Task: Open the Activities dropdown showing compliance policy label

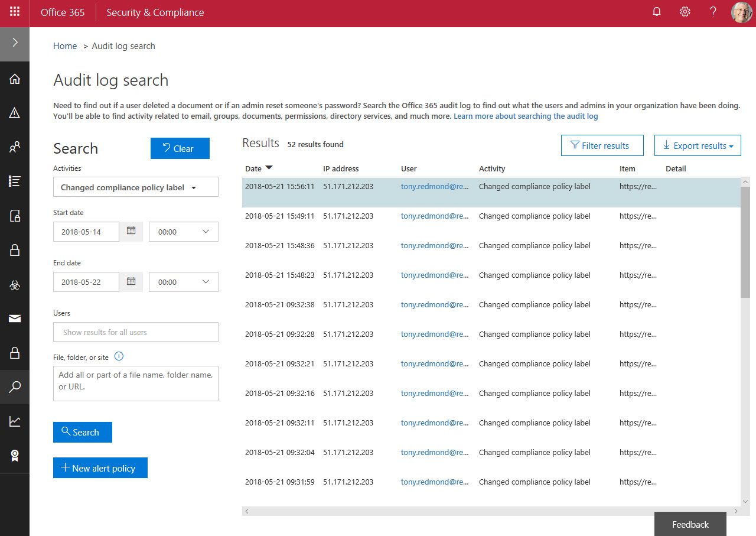Action: click(x=135, y=187)
